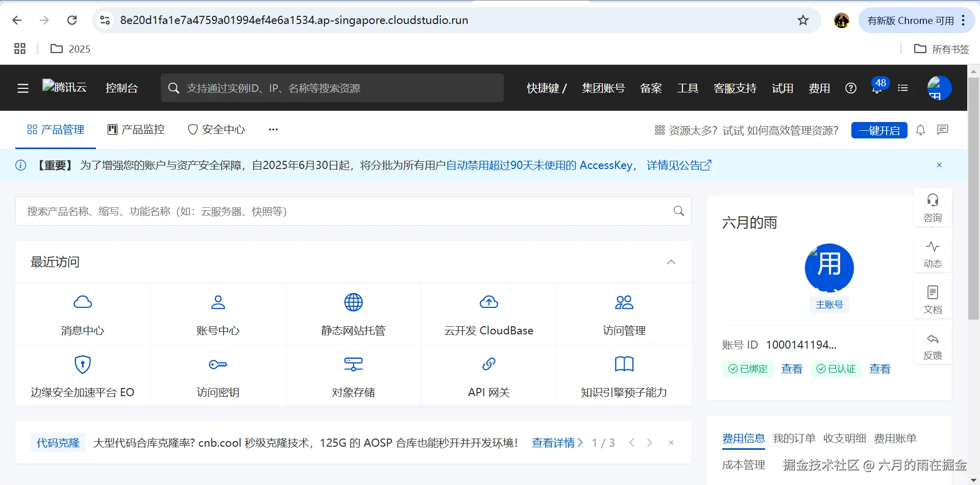Screen dimensions: 980x485
Task: Open the 集团账号 menu
Action: tap(603, 88)
